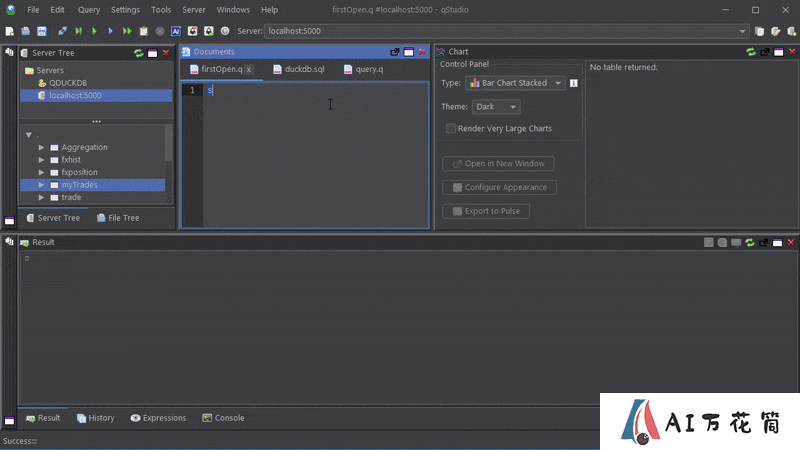800x450 pixels.
Task: Click the clipboard toolbar icon
Action: point(143,31)
